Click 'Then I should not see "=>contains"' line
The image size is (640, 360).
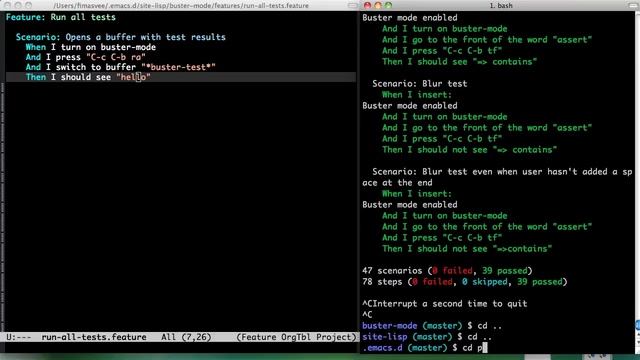pos(467,249)
